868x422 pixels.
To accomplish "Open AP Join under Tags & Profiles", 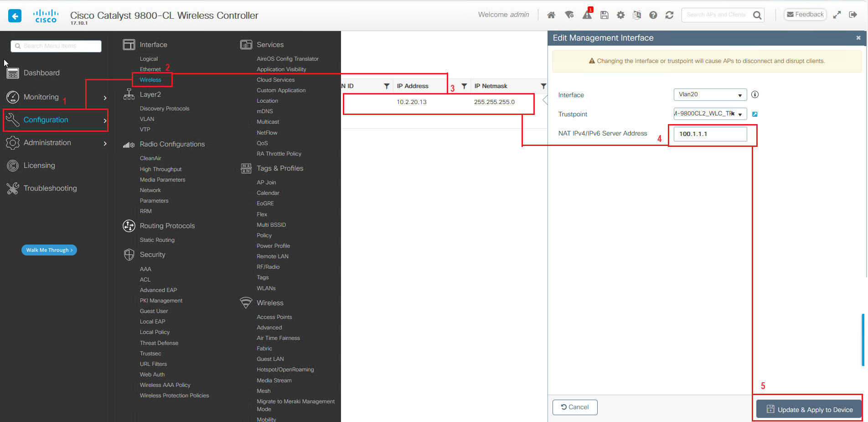I will click(x=266, y=182).
